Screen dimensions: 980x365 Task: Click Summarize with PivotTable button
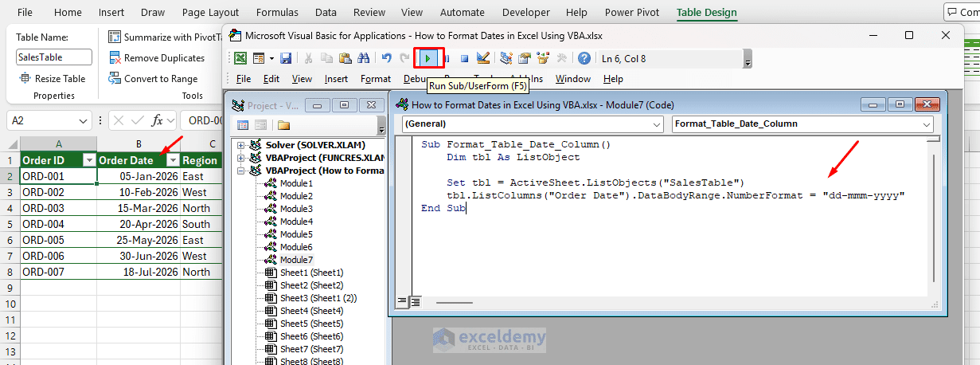(165, 37)
